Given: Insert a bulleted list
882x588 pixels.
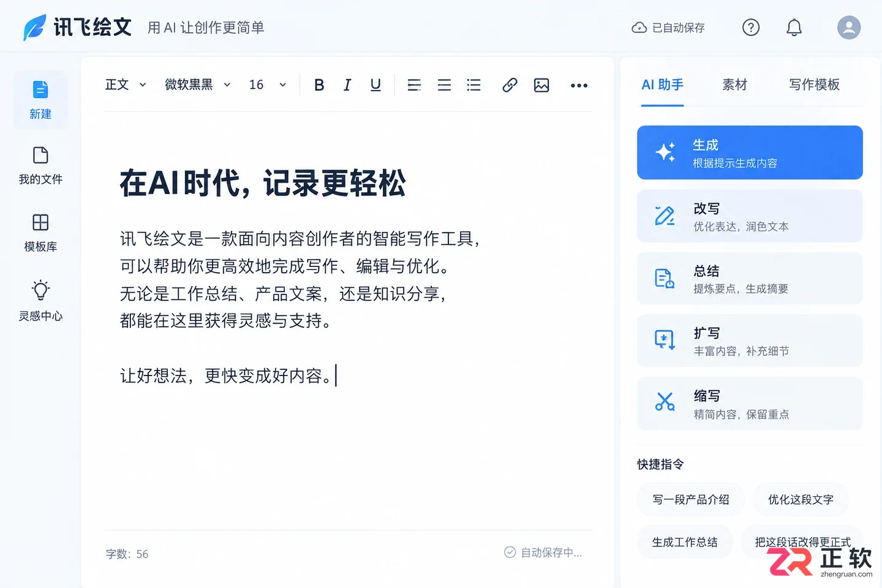Looking at the screenshot, I should (473, 85).
